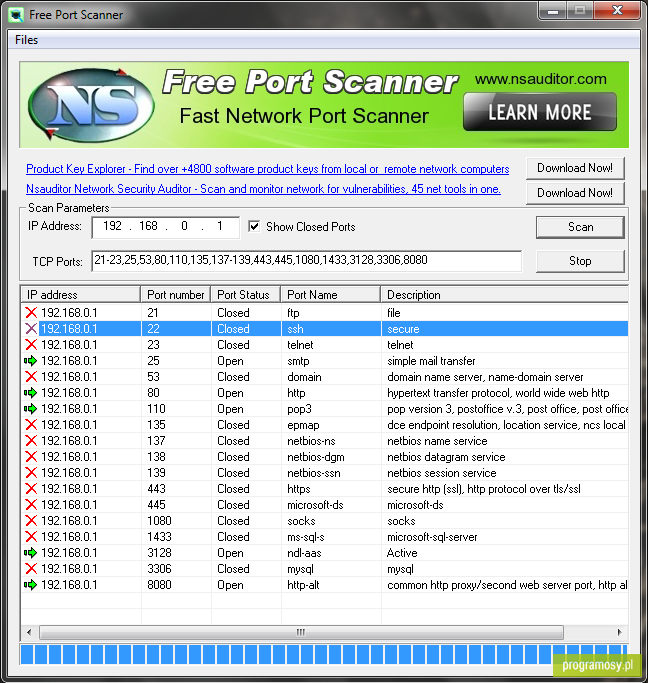Sort by the Port Status column header
Screen dimensions: 648x683
246,295
